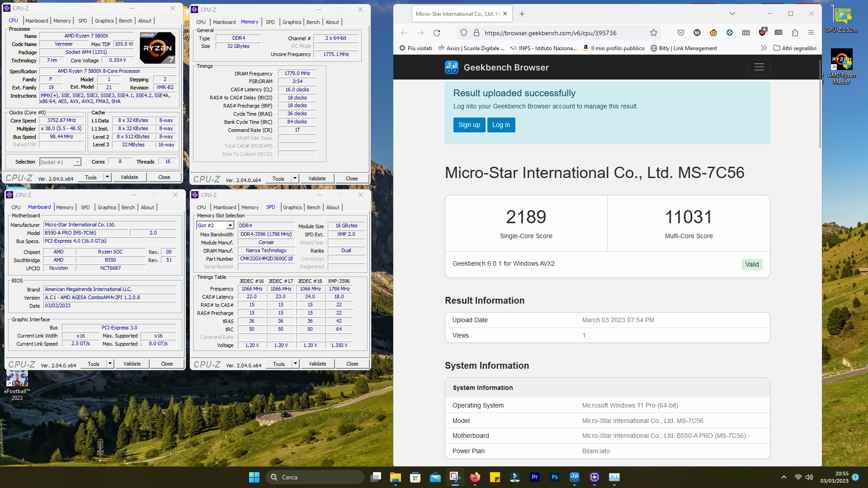
Task: Open AMD Ryzen Master desktop shortcut
Action: pos(841,66)
